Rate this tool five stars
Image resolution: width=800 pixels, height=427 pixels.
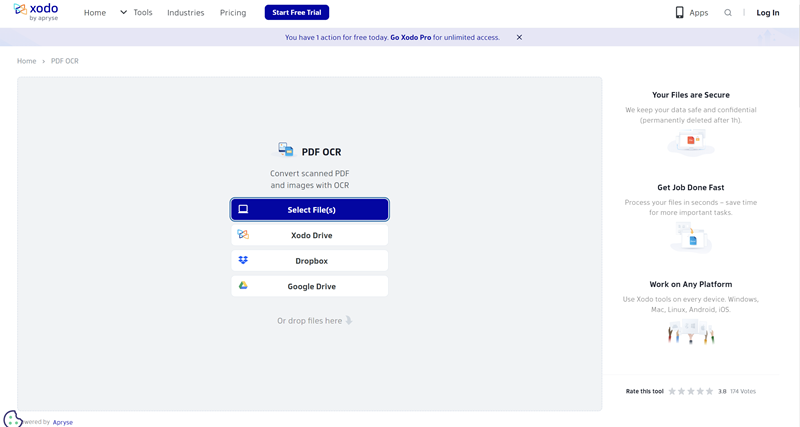tap(710, 391)
